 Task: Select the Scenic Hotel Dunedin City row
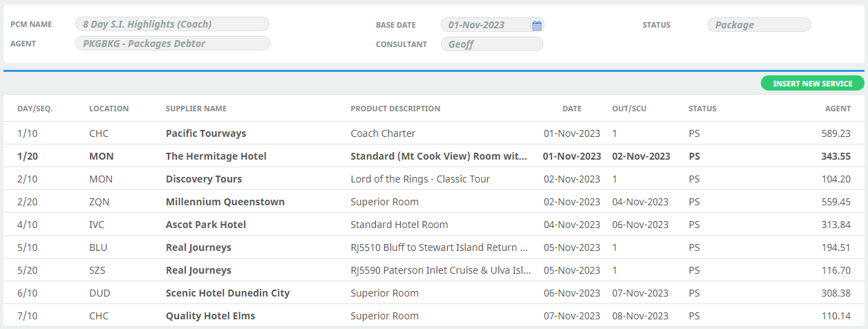tap(434, 293)
